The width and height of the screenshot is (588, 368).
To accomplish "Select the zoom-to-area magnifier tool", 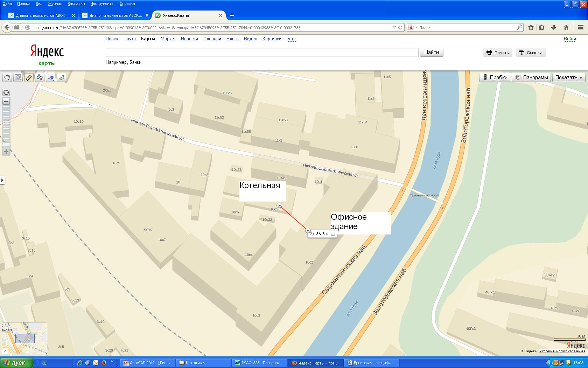I will (x=18, y=77).
